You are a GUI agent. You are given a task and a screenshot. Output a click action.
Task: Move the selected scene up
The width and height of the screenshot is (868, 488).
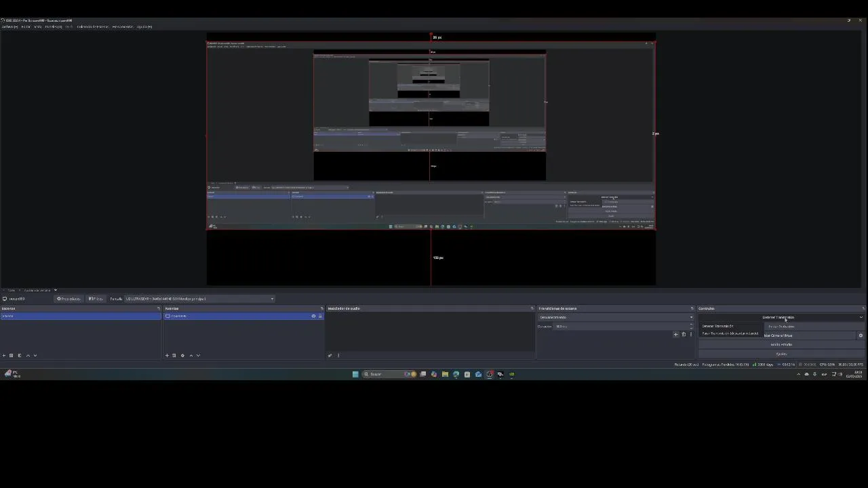click(28, 355)
